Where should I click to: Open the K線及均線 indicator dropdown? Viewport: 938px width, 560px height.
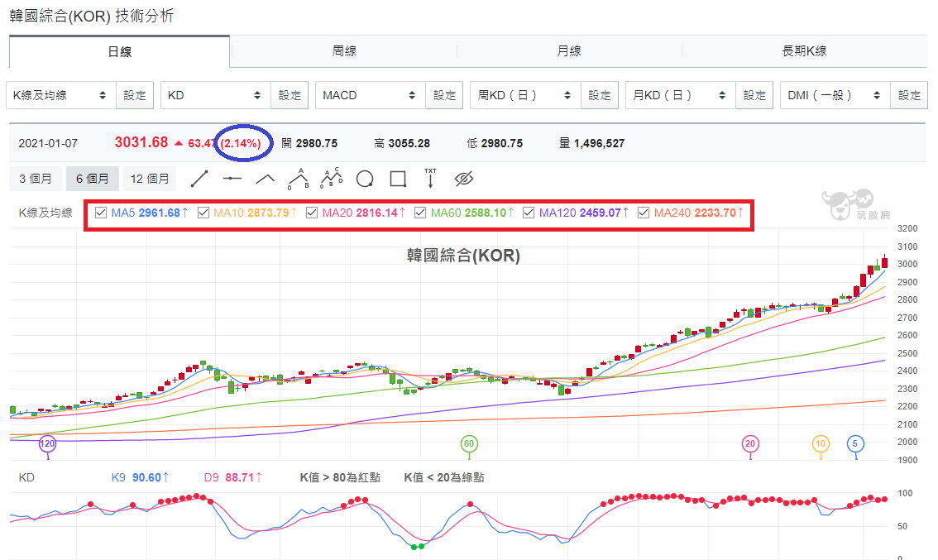[61, 95]
